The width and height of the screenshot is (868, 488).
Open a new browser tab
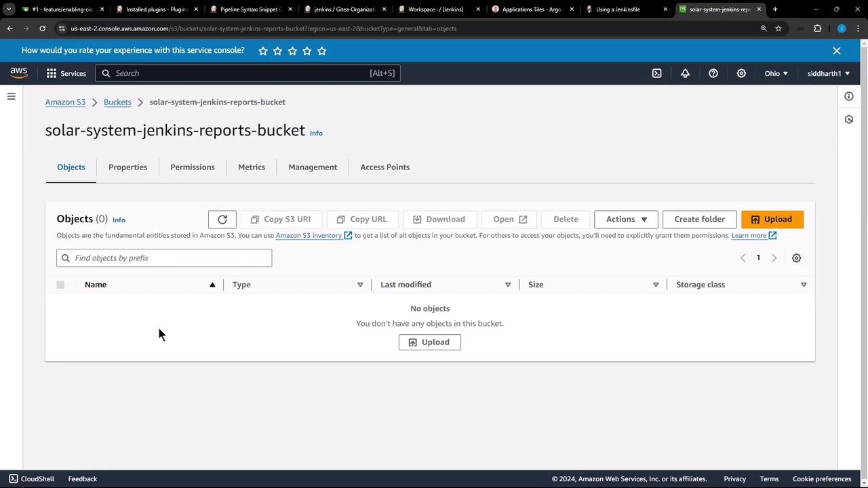click(x=775, y=9)
